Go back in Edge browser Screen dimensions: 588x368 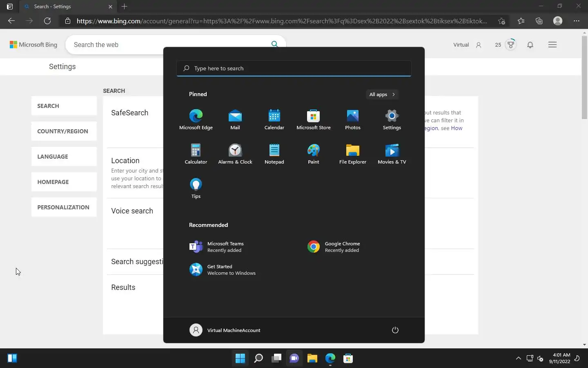(11, 21)
